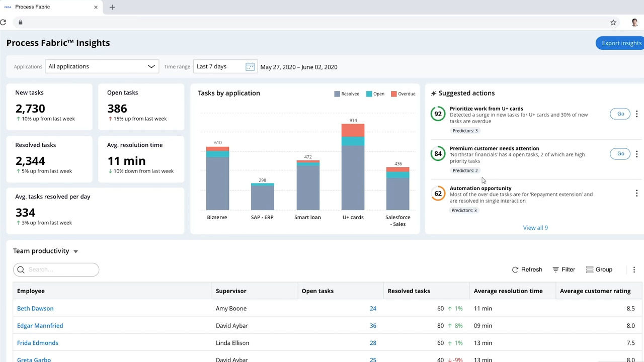Click the employee search field
Image resolution: width=644 pixels, height=362 pixels.
60,269
